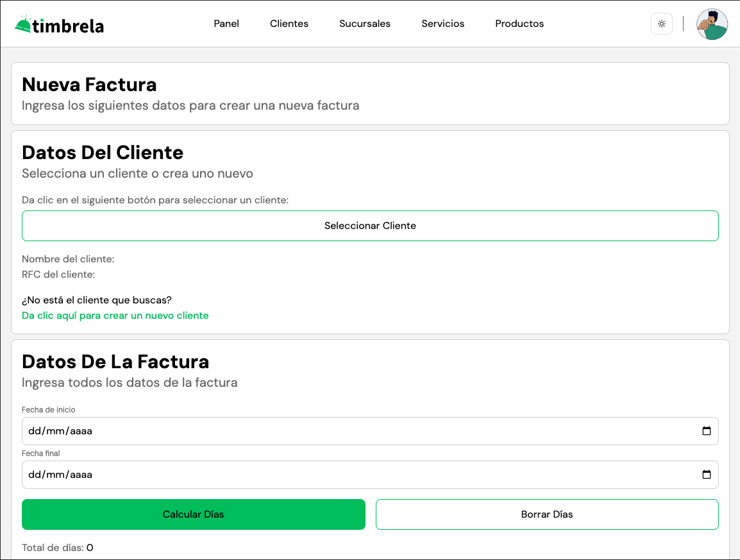Open calendar picker for Fecha final

(x=706, y=475)
